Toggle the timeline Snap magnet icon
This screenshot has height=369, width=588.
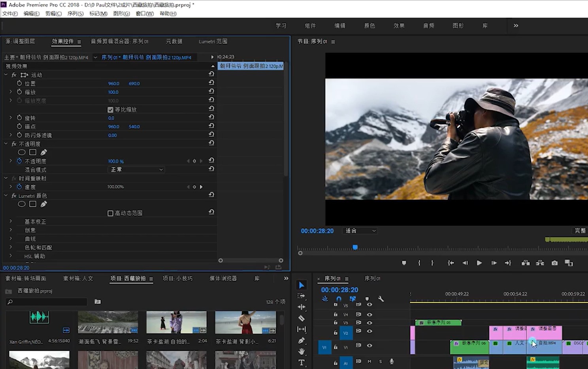[x=339, y=299]
